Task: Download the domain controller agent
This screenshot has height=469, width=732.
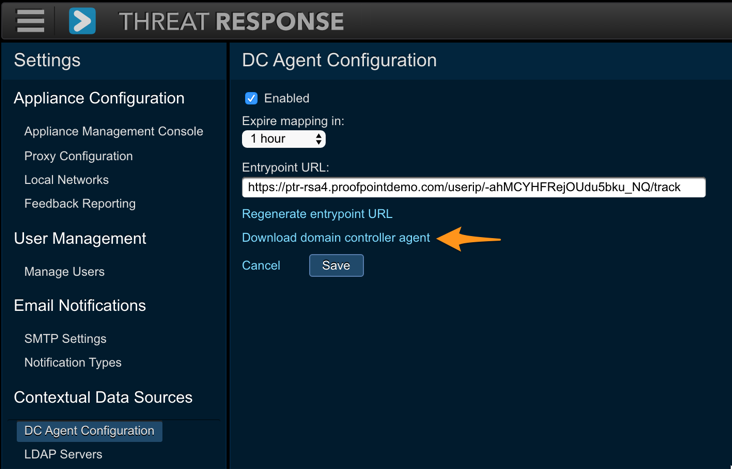Action: coord(336,238)
